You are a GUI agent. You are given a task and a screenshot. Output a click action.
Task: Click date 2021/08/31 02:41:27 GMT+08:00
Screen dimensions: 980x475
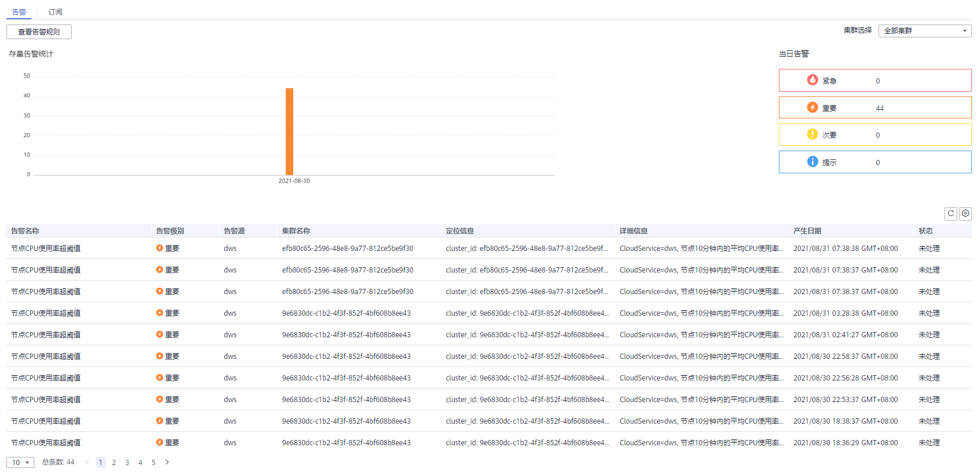coord(845,335)
